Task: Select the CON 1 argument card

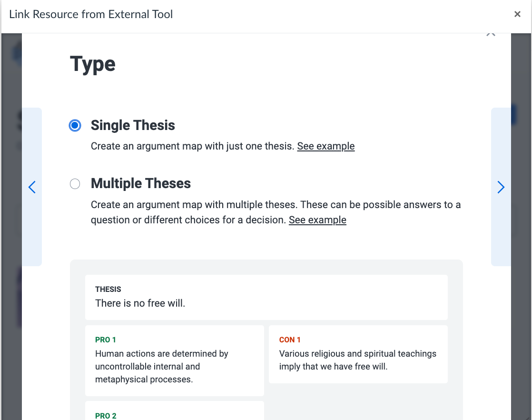Action: pos(358,354)
